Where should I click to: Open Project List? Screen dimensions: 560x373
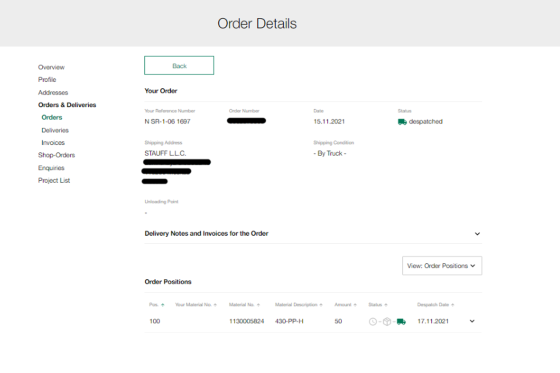54,180
